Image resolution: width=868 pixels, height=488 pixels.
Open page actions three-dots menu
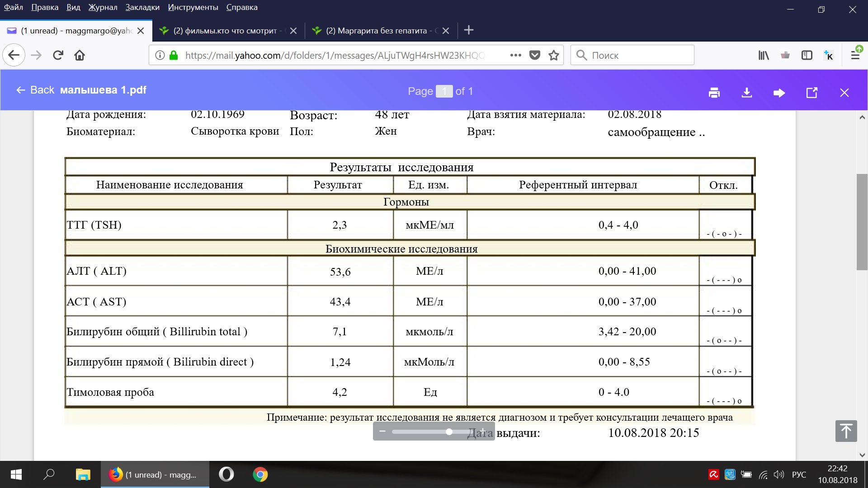pyautogui.click(x=515, y=55)
